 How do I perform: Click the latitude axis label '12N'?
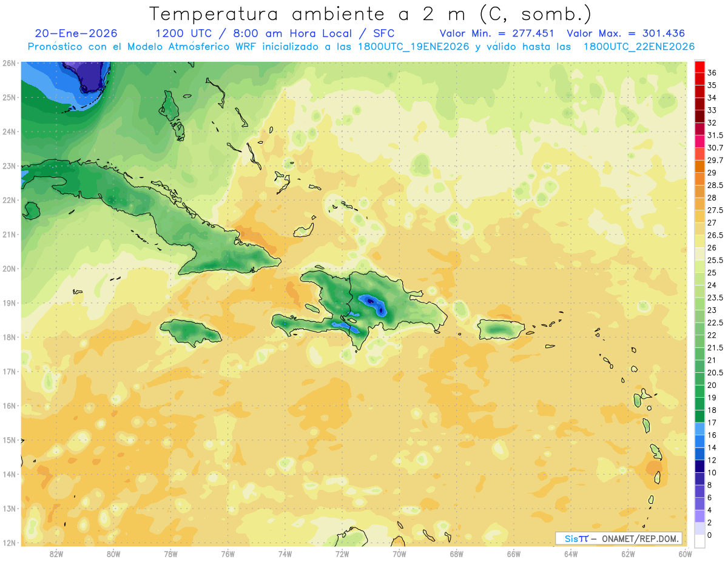pyautogui.click(x=8, y=543)
